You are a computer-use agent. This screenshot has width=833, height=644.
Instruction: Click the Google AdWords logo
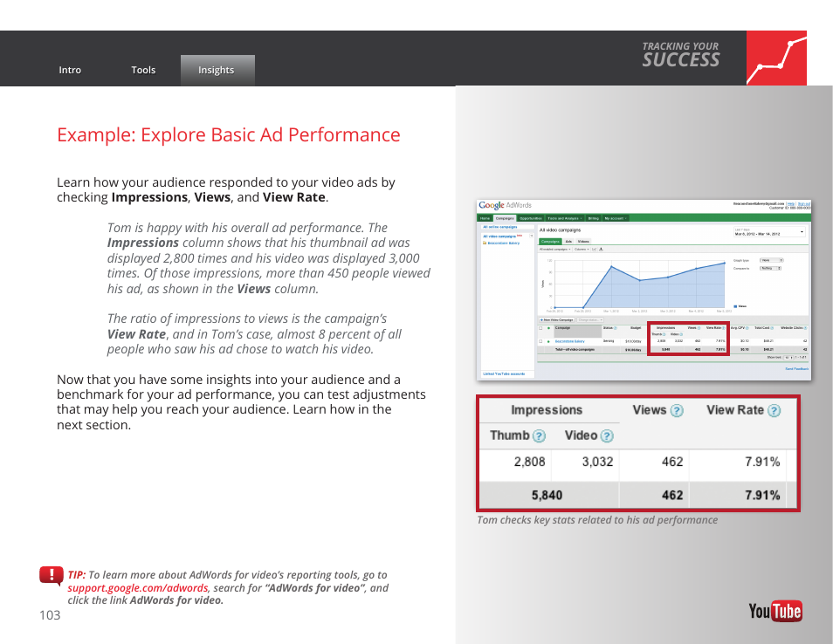click(x=505, y=205)
